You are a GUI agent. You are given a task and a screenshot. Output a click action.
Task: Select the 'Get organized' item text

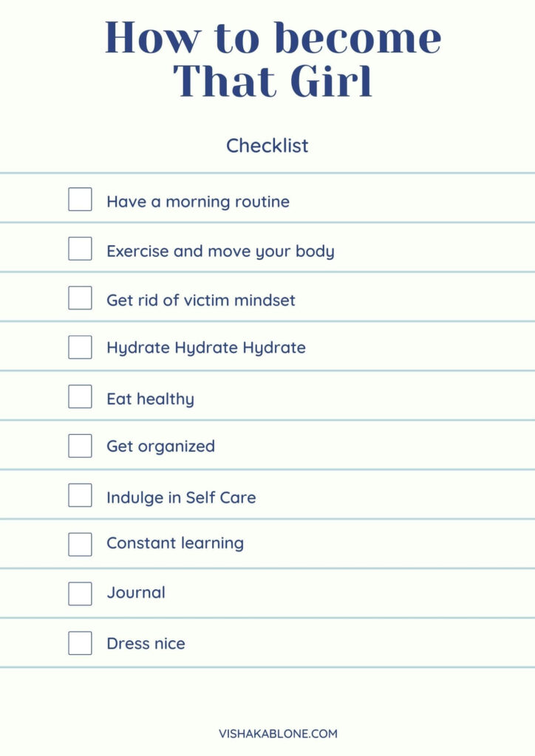coord(160,447)
